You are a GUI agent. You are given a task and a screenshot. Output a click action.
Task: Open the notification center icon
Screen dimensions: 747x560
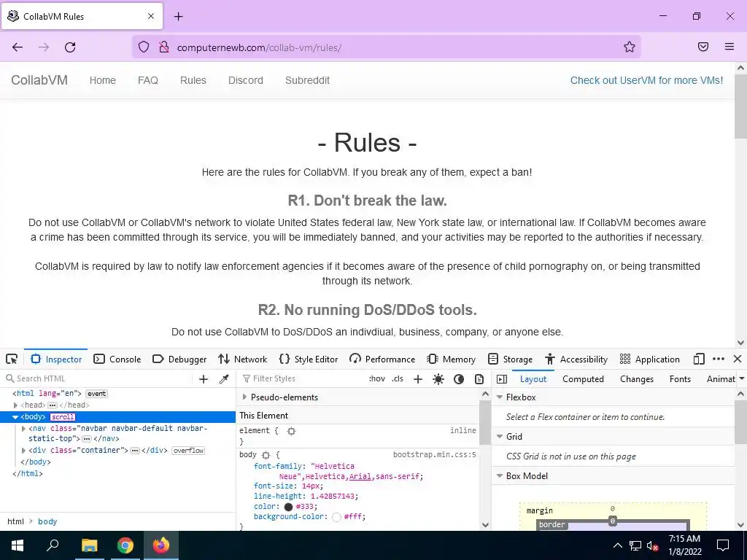click(x=723, y=545)
